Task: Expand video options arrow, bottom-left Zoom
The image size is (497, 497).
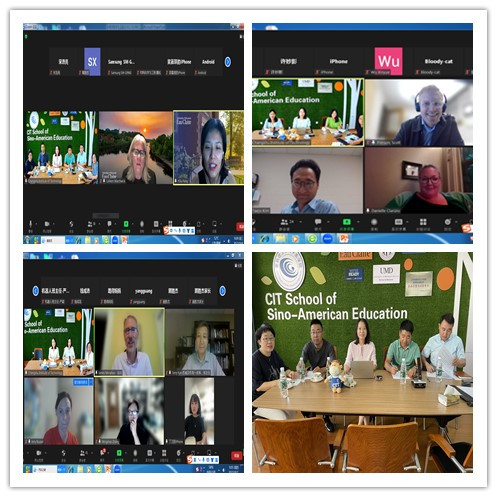Action: [x=46, y=453]
